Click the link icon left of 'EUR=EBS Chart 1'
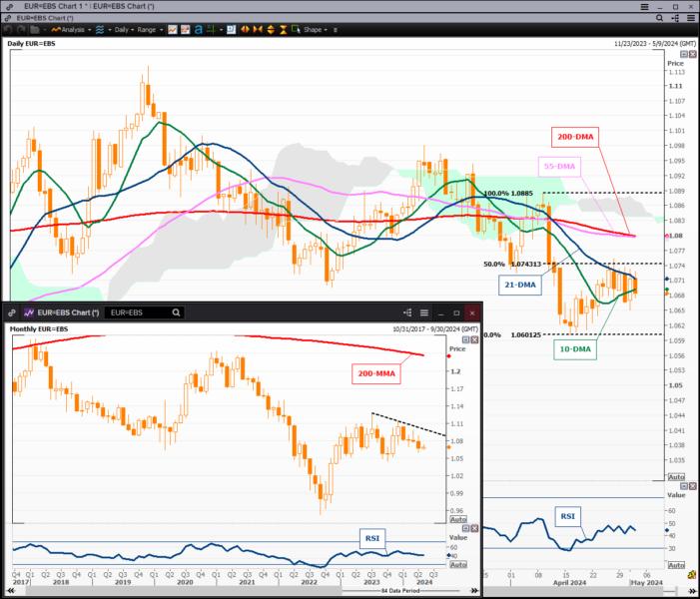700x599 pixels. [10, 7]
